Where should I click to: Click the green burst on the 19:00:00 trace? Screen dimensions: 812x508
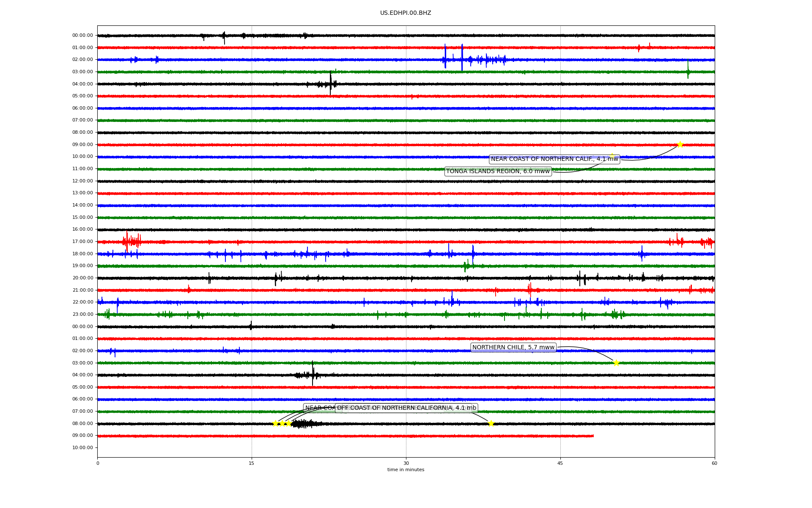(x=469, y=265)
